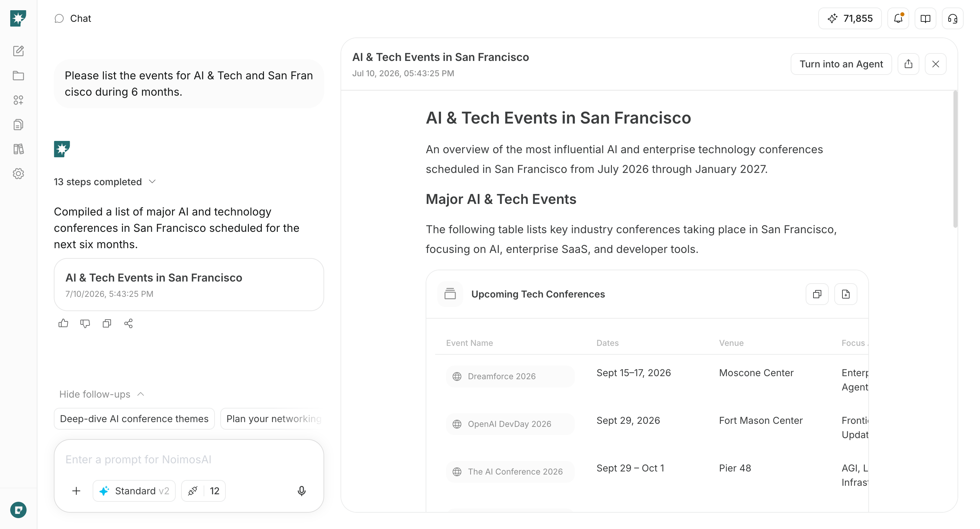Click the NoimosAI logo in sidebar
980x529 pixels.
[x=18, y=18]
